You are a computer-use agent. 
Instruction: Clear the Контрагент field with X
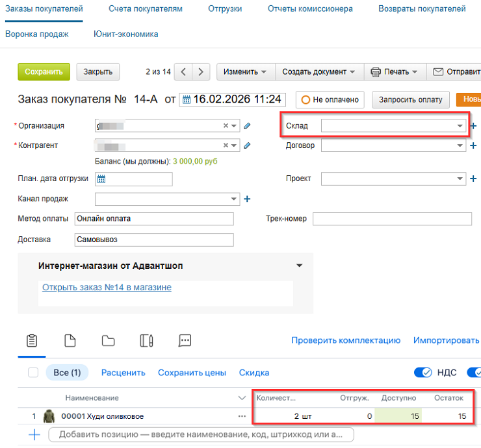[x=226, y=145]
